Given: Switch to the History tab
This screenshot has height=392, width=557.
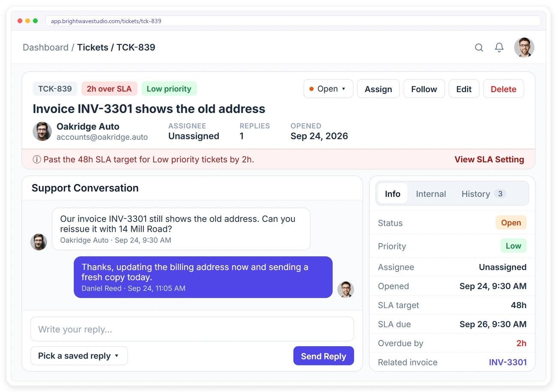Looking at the screenshot, I should 484,194.
